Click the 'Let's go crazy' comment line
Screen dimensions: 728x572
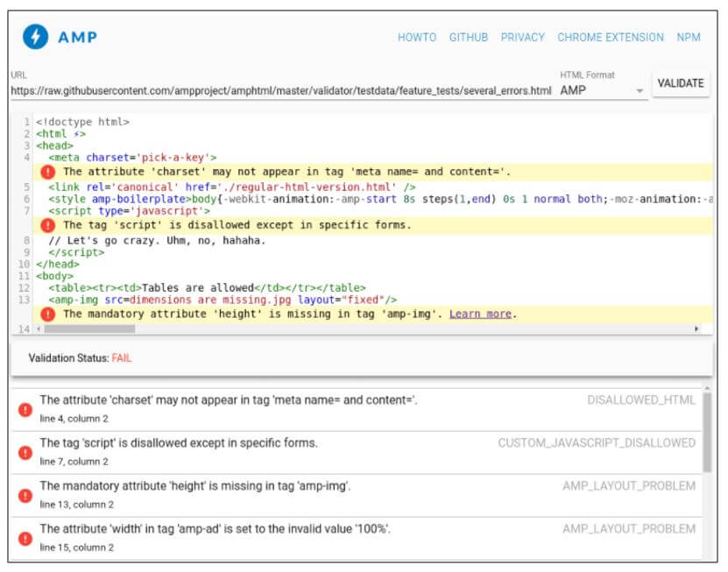point(157,241)
